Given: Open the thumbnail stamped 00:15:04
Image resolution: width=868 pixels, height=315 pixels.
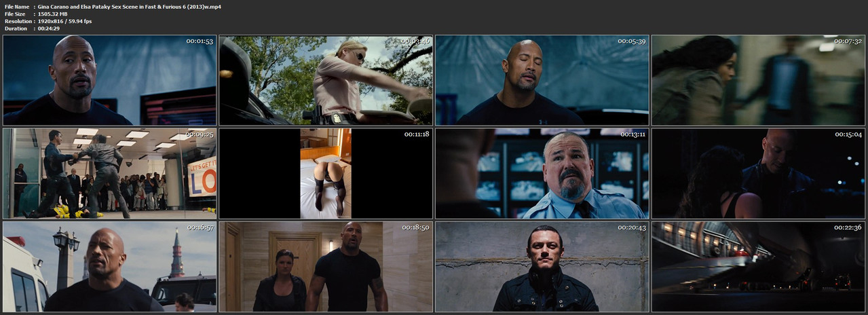Looking at the screenshot, I should tap(759, 173).
